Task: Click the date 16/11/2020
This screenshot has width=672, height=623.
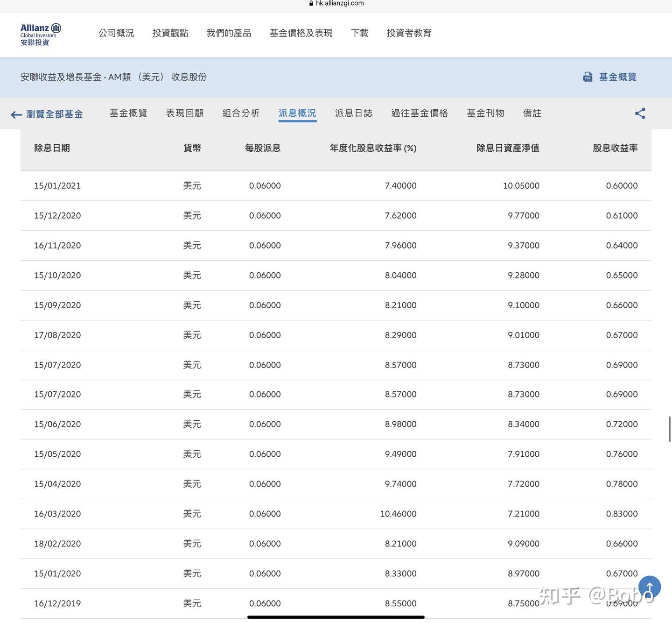Action: 57,246
